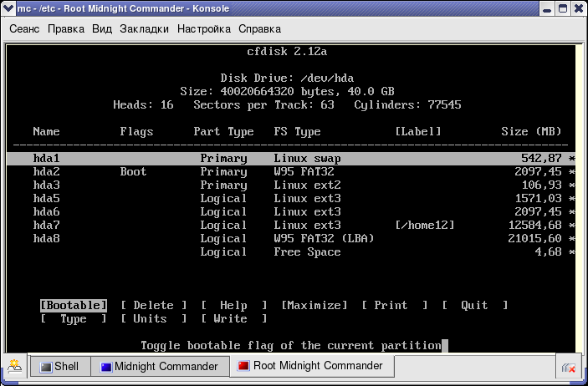Click the Linux swap filesystem type
The height and width of the screenshot is (386, 588).
pos(307,159)
